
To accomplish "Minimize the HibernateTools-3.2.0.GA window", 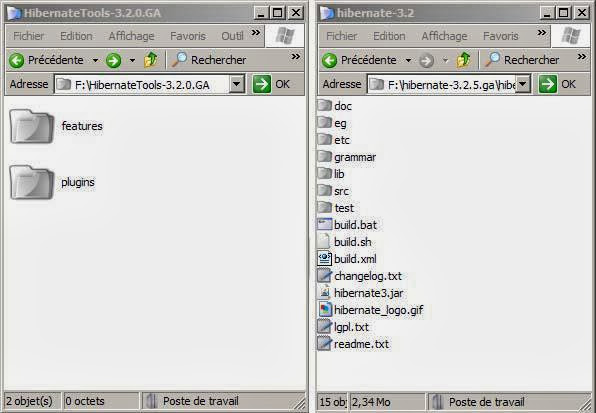I will (x=261, y=13).
